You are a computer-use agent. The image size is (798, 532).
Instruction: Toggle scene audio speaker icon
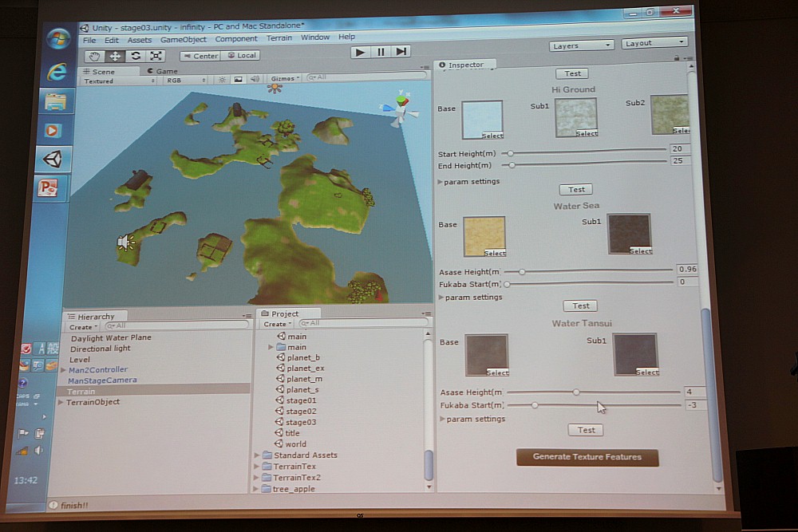(255, 79)
